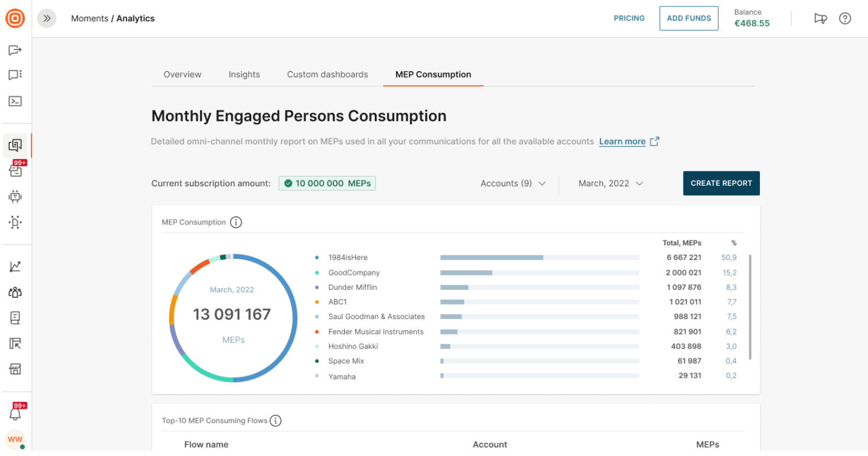Expand the sidebar with double-chevron button
The height and width of the screenshot is (456, 868).
click(47, 18)
